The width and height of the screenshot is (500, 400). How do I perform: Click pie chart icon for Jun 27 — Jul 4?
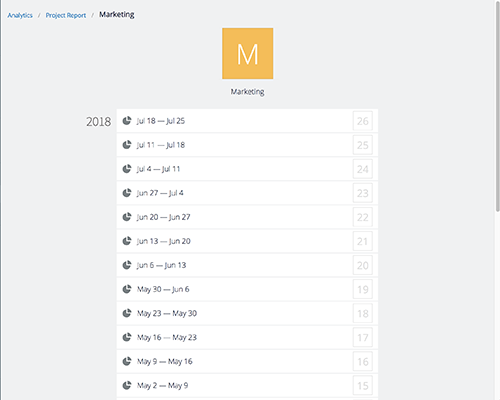pyautogui.click(x=127, y=193)
